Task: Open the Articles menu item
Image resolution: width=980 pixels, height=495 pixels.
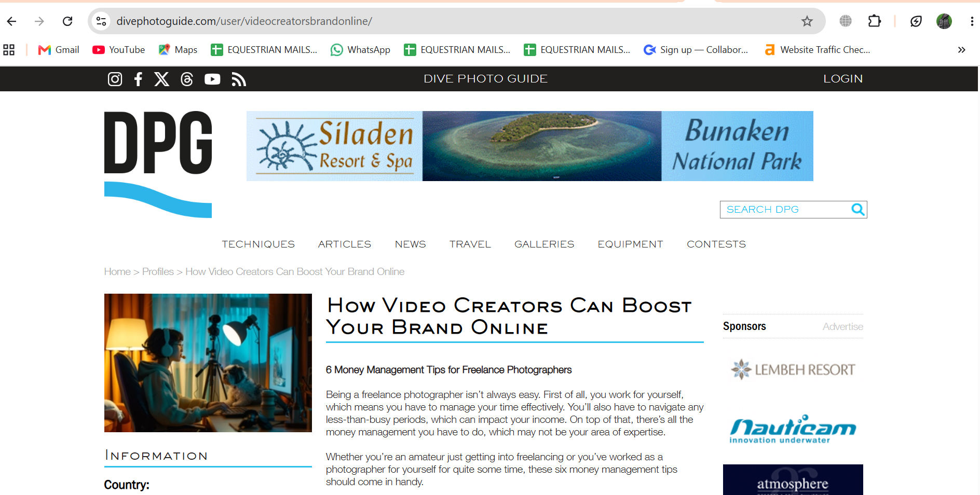Action: tap(345, 244)
